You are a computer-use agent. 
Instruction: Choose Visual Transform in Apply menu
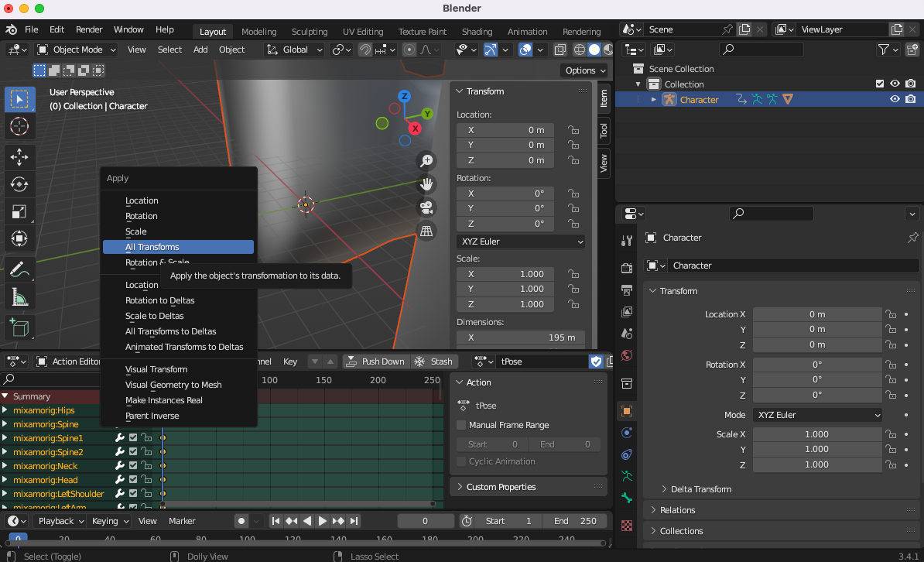(178, 369)
